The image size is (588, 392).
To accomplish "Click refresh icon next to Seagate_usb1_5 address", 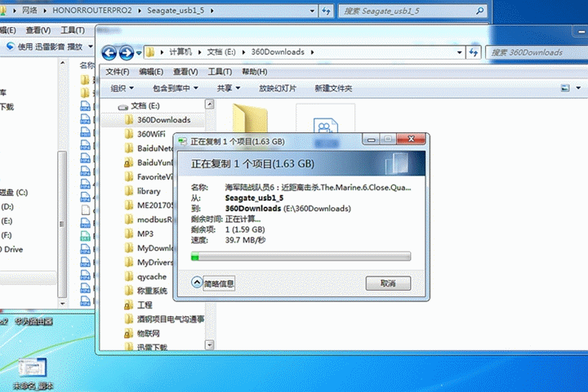I will click(x=326, y=11).
